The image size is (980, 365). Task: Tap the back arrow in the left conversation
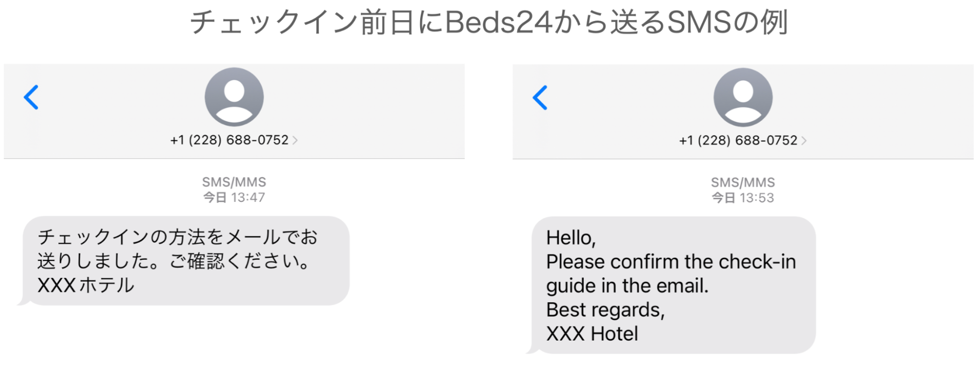coord(31,97)
